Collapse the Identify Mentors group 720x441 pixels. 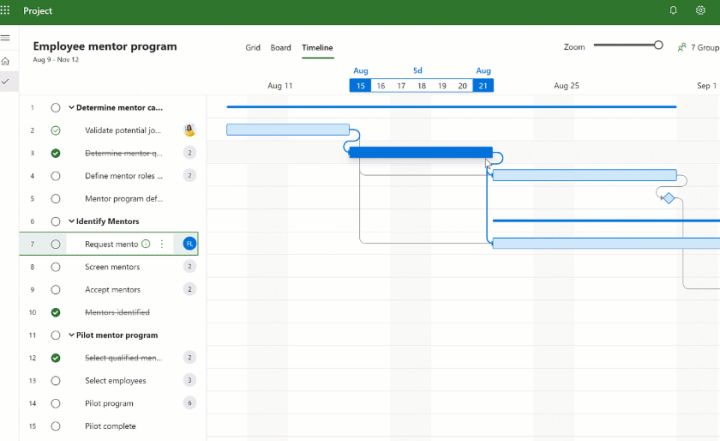click(x=71, y=221)
